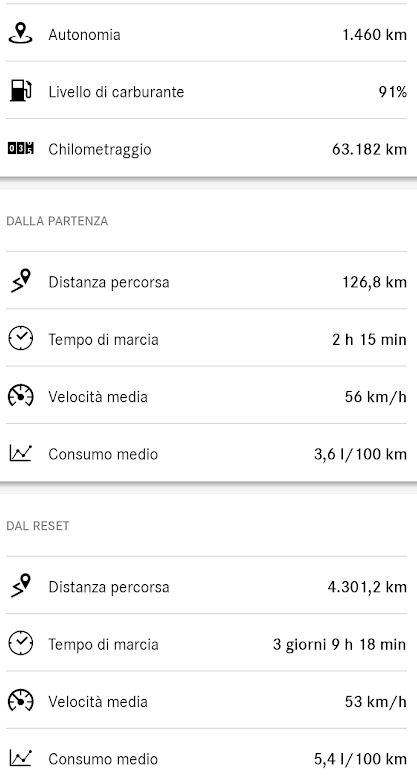Click the Autonomia range pin icon
The image size is (417, 777).
click(20, 34)
